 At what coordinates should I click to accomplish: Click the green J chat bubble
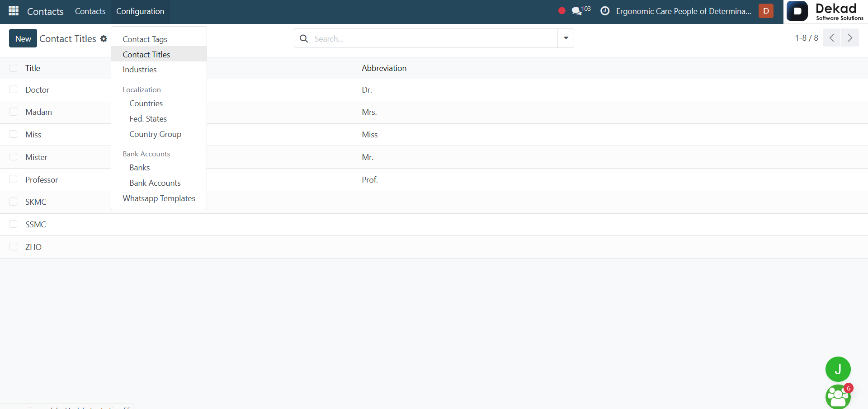point(838,369)
